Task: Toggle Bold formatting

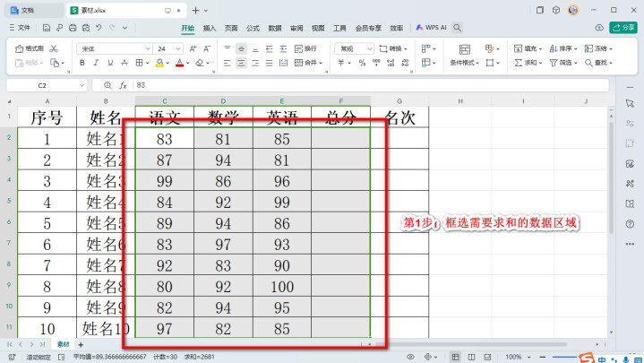Action: point(82,64)
